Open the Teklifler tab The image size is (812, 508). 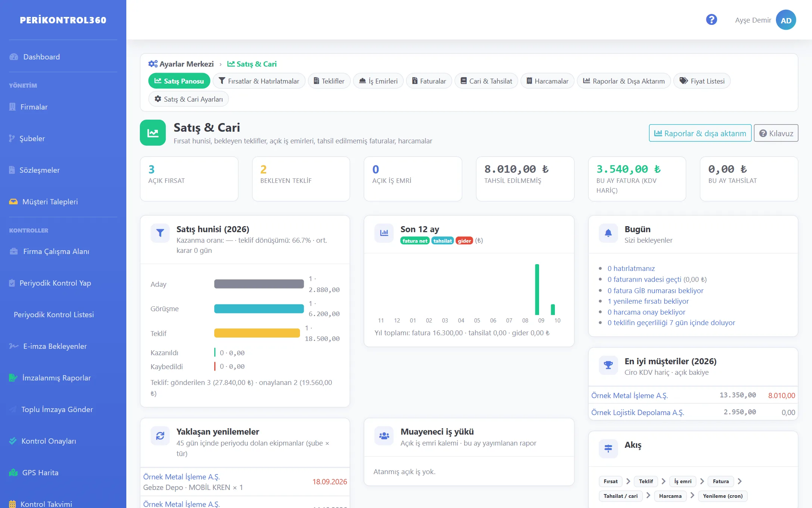(x=329, y=81)
